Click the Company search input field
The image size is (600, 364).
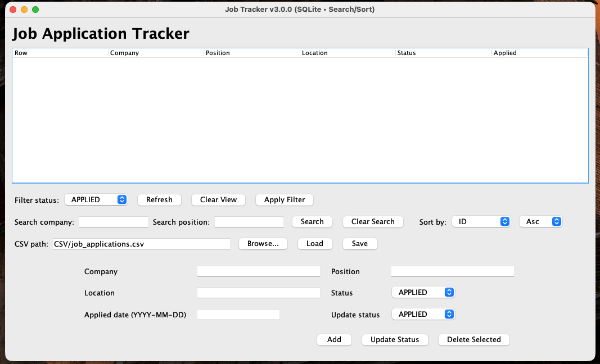(113, 221)
